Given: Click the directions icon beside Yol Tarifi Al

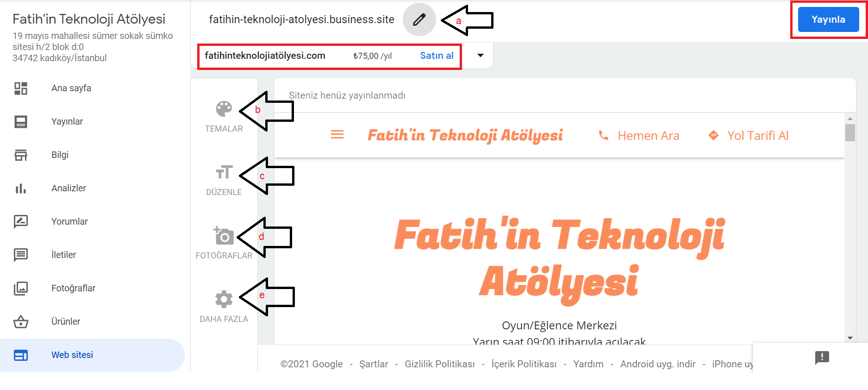Looking at the screenshot, I should tap(713, 135).
